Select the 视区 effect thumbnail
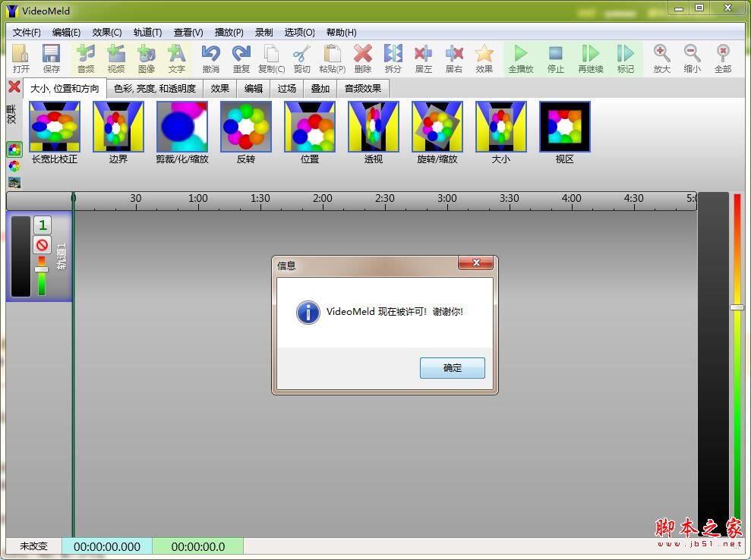The width and height of the screenshot is (751, 560). (564, 127)
